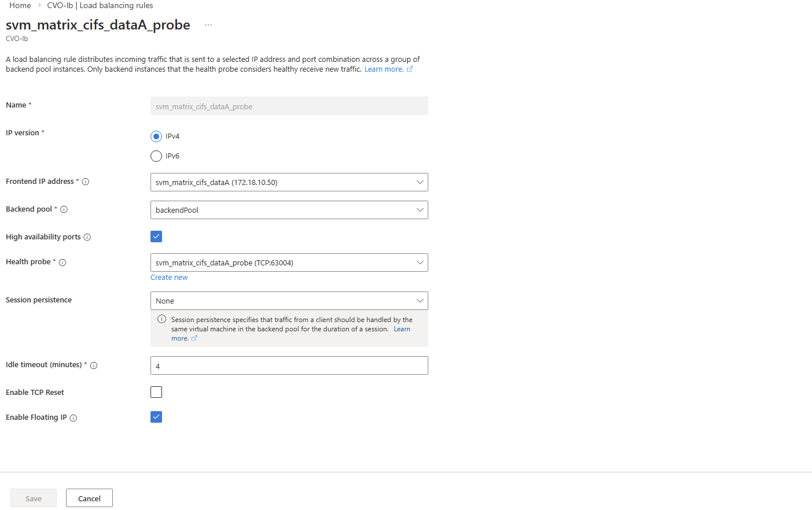Go to Home in the breadcrumb
Screen dimensions: 812x510
tap(20, 5)
